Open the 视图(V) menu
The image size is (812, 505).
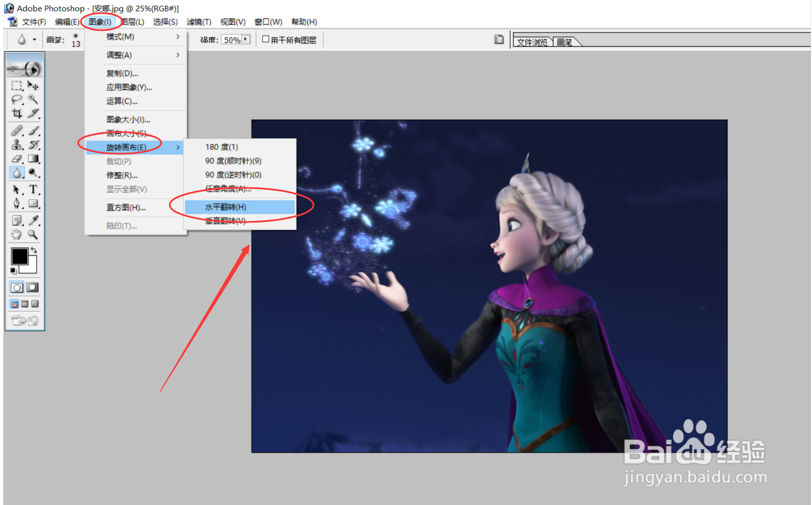232,22
